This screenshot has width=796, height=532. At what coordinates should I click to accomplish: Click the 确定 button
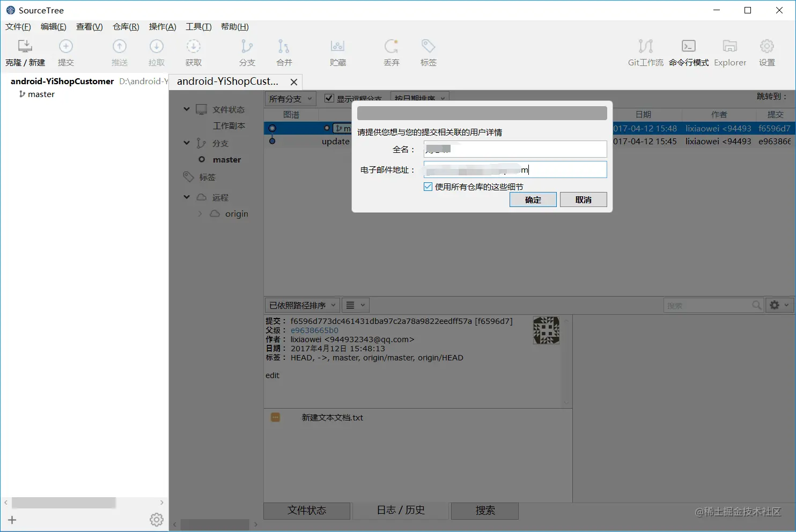click(x=533, y=199)
